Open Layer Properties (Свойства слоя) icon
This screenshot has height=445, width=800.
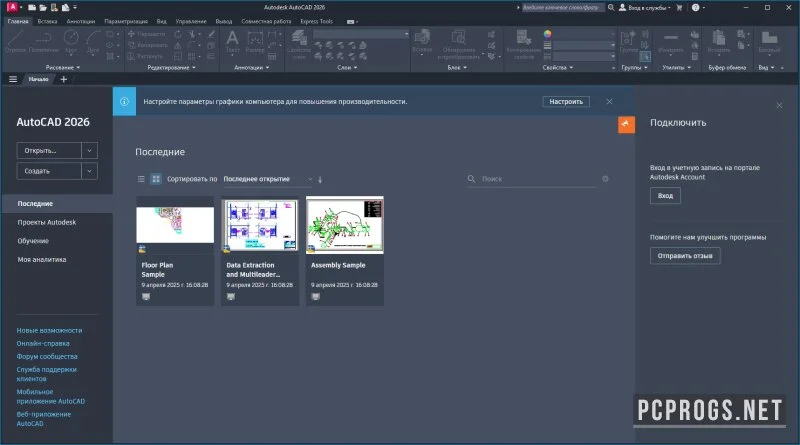point(299,44)
